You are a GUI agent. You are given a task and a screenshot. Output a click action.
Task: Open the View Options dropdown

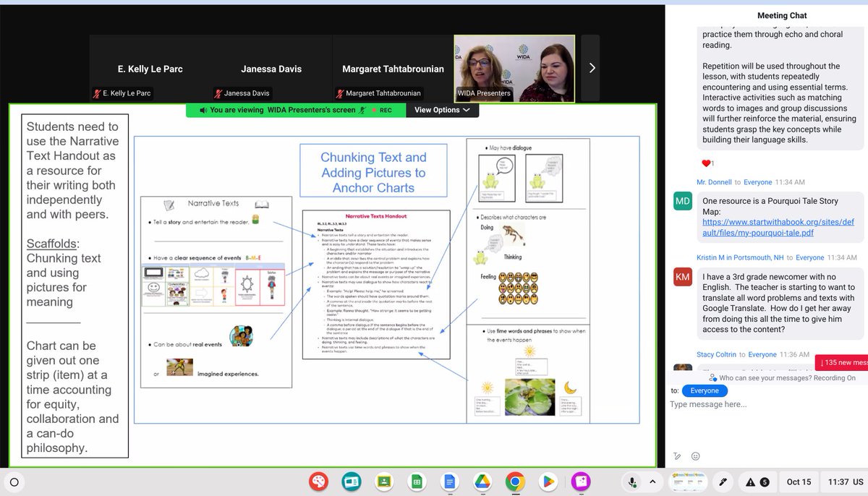click(442, 110)
